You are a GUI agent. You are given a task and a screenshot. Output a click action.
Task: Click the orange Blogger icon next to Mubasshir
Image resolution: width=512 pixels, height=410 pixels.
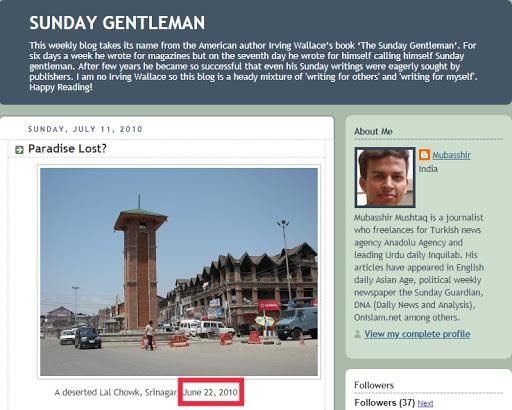click(424, 155)
